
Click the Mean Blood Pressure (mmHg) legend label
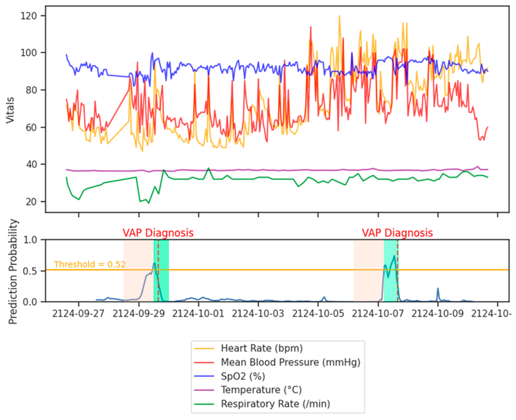[x=291, y=362]
